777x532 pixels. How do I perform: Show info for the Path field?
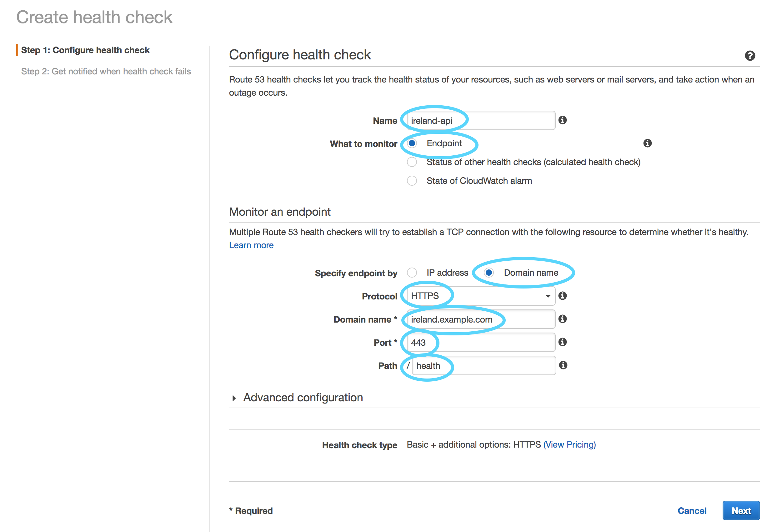[563, 365]
